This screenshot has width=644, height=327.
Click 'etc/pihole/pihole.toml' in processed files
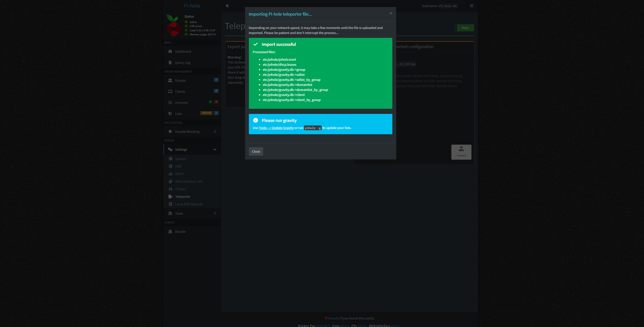pos(279,59)
